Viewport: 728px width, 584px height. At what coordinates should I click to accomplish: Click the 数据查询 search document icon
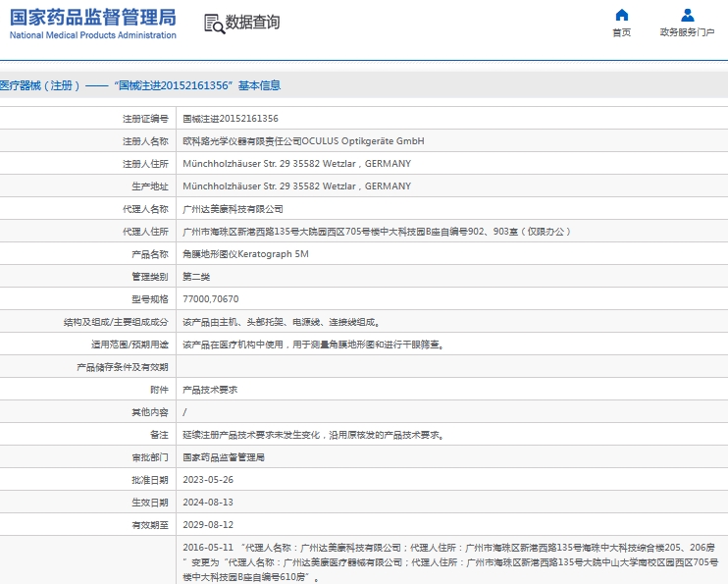215,24
